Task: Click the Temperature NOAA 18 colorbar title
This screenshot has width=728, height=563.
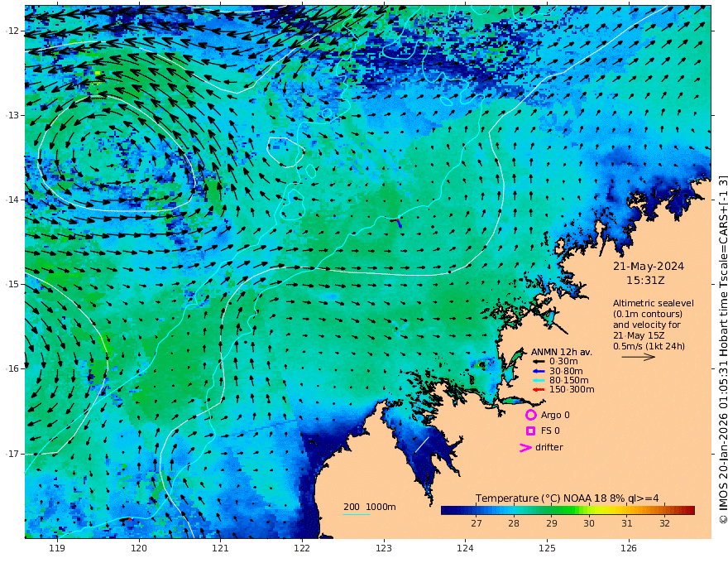Action: (x=567, y=498)
